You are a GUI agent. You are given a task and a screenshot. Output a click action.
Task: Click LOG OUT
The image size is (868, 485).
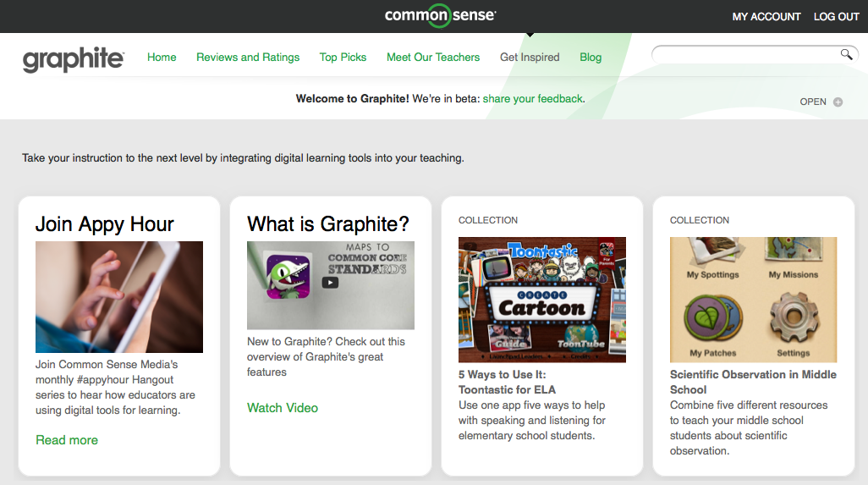(836, 17)
